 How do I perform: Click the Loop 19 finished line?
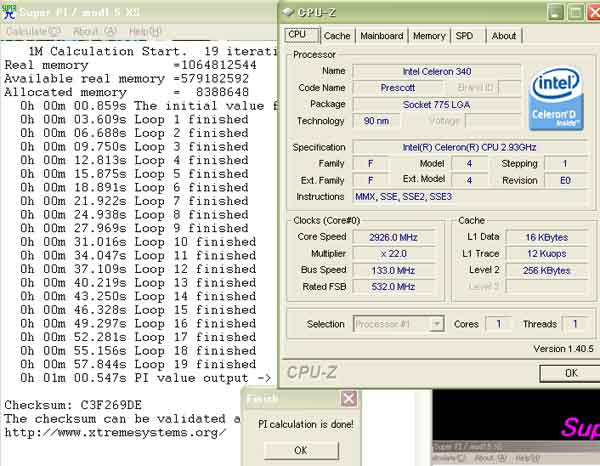click(138, 364)
